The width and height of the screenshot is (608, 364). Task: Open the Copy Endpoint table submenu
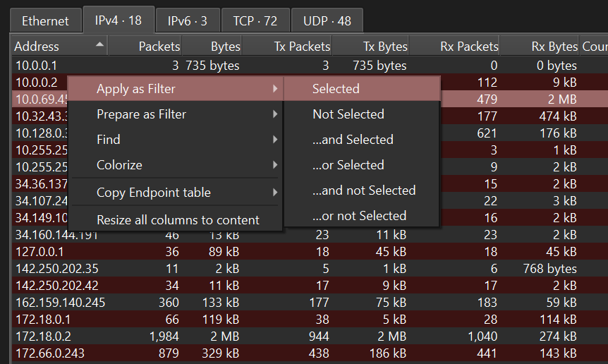point(175,193)
